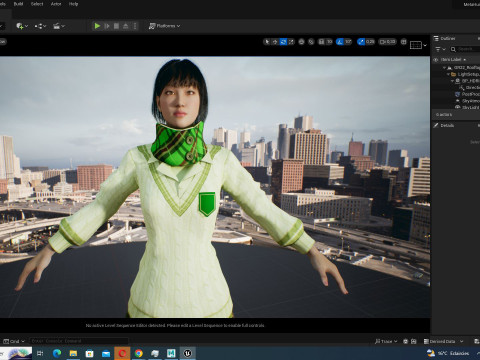
Task: Open the Help menu
Action: pyautogui.click(x=73, y=4)
